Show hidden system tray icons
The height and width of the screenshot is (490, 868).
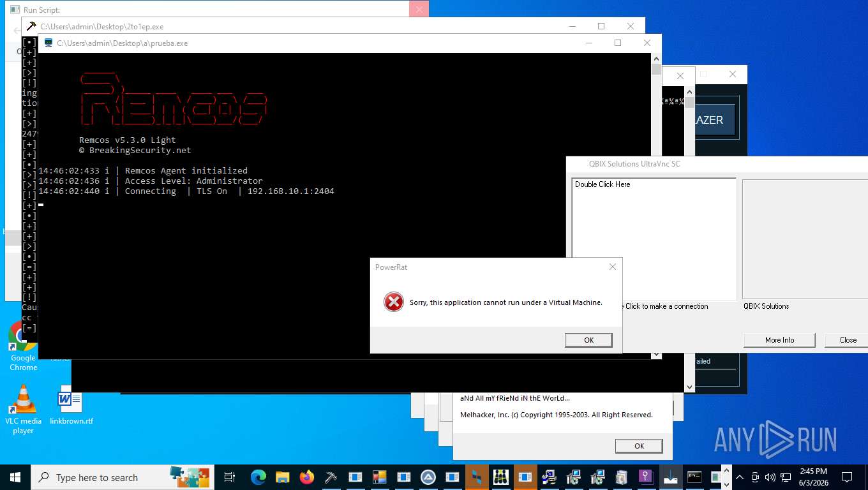tap(739, 477)
